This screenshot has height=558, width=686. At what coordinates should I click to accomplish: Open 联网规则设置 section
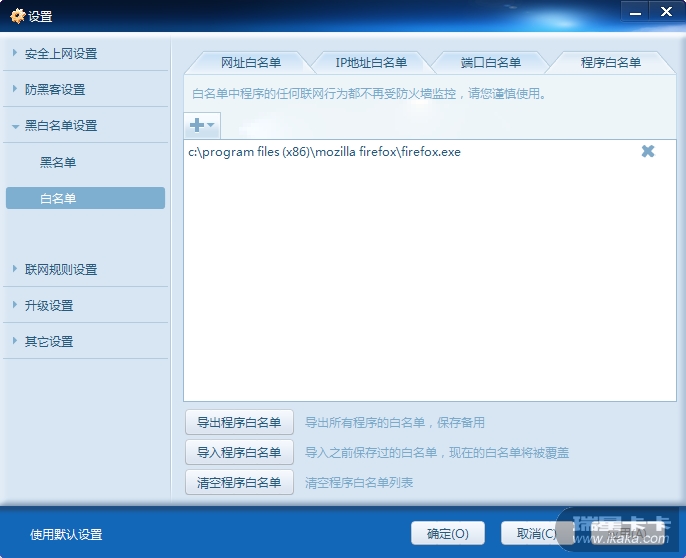(61, 270)
